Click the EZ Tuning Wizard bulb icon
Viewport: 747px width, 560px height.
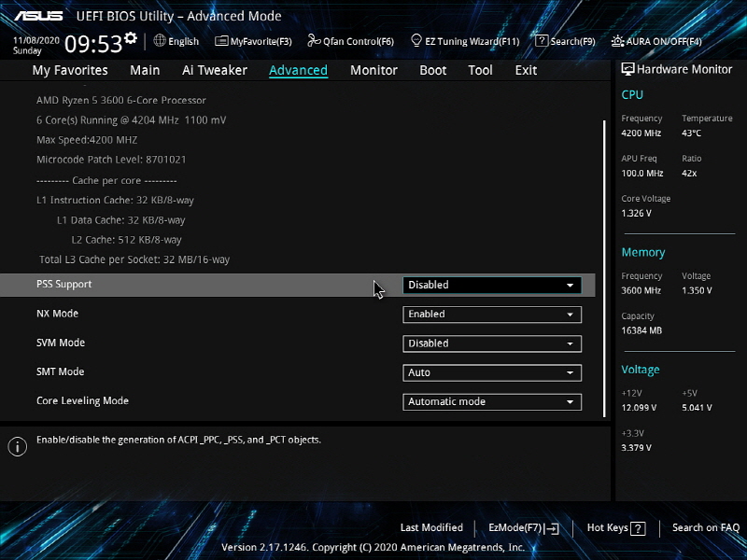coord(416,40)
